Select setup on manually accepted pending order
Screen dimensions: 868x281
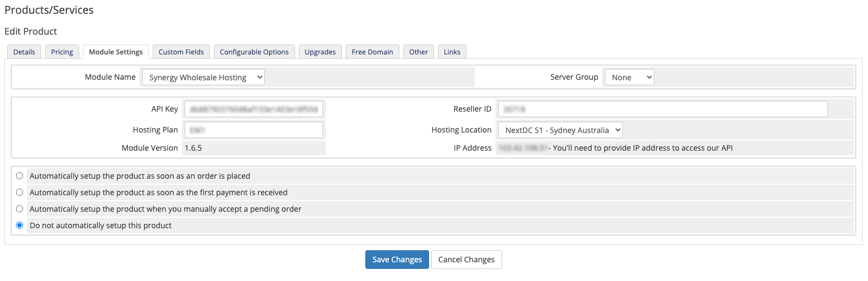pyautogui.click(x=20, y=209)
